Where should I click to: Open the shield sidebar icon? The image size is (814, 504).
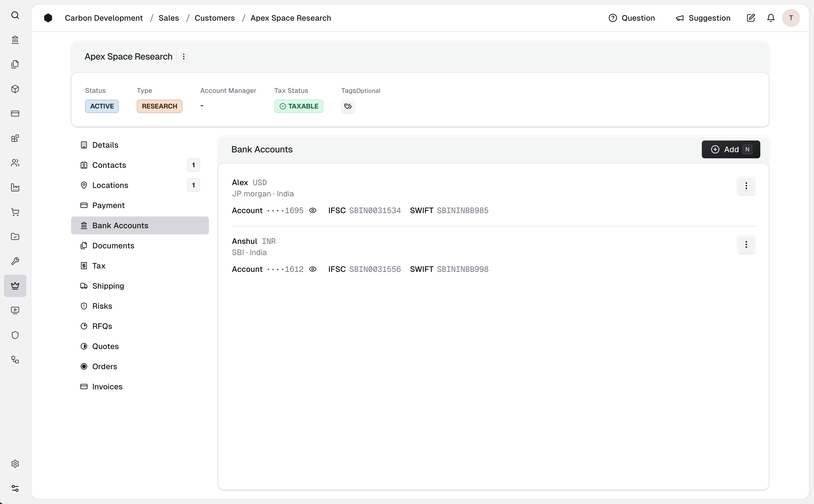[15, 335]
